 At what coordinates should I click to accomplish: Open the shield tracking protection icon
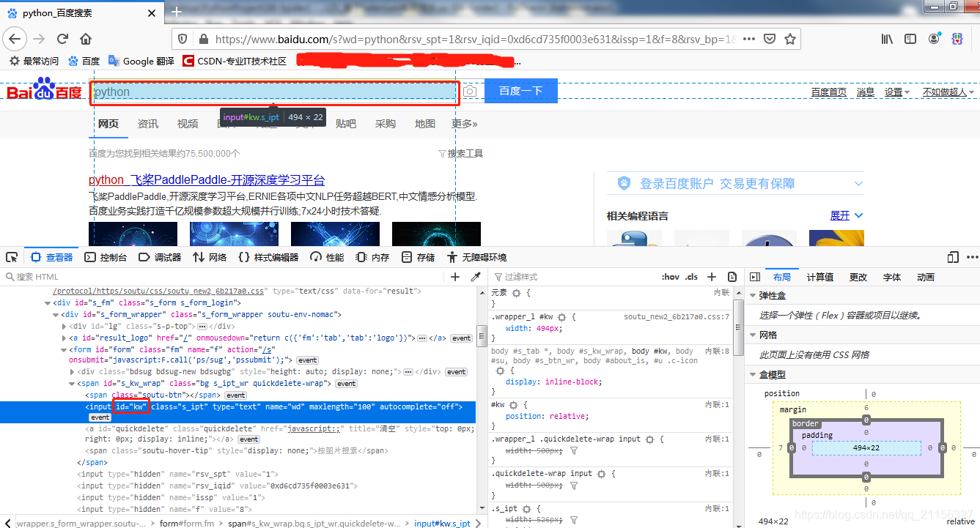[x=183, y=39]
